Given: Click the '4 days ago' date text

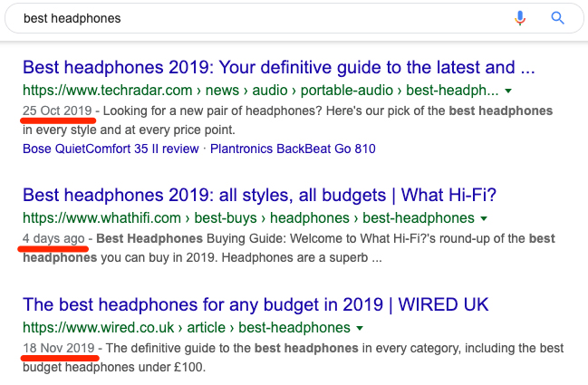Looking at the screenshot, I should pyautogui.click(x=53, y=239).
